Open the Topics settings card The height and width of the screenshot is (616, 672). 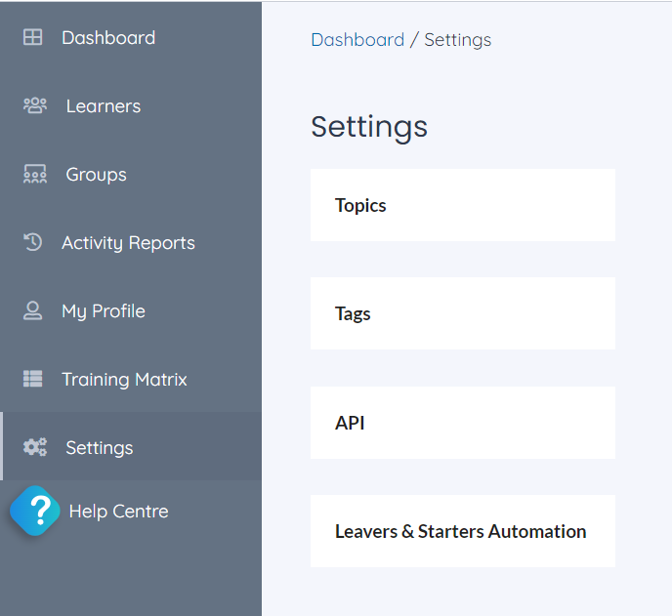(463, 205)
